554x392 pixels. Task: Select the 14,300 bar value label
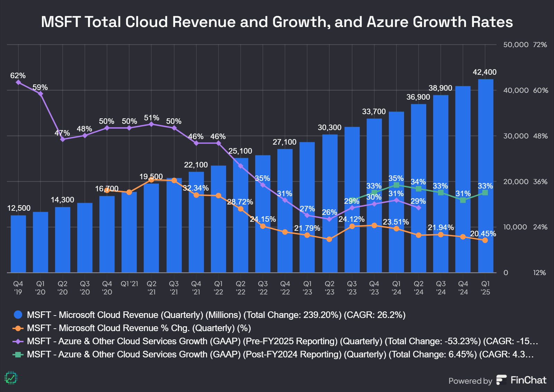pyautogui.click(x=62, y=200)
